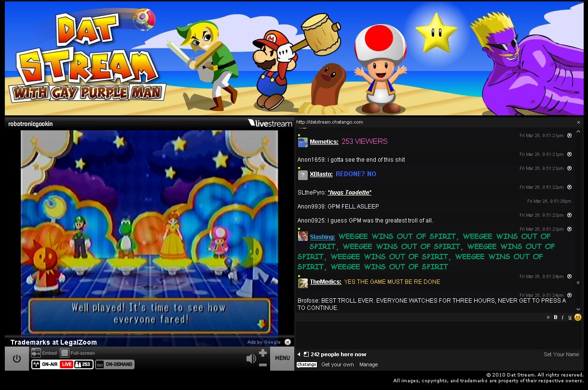
Task: Click SLthePyro's *hugs Toadette* message
Action: tap(349, 193)
